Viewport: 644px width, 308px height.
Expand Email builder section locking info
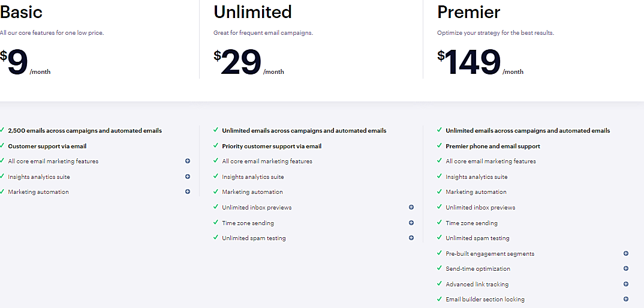click(626, 299)
